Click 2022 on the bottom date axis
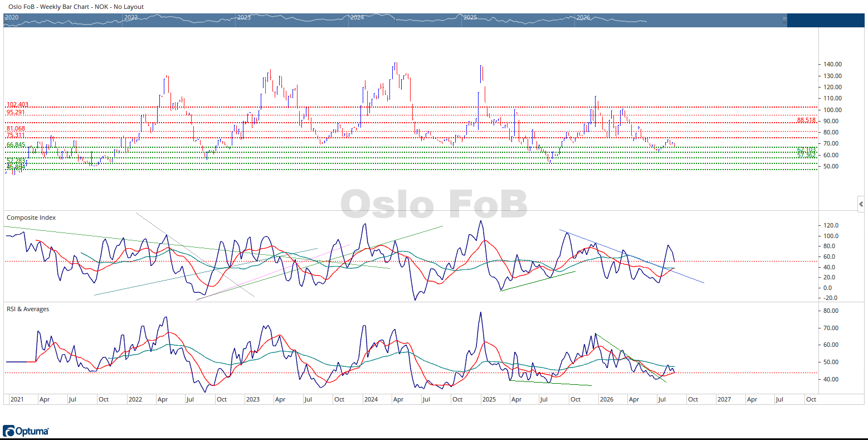Viewport: 868px width, 440px height. pos(135,399)
